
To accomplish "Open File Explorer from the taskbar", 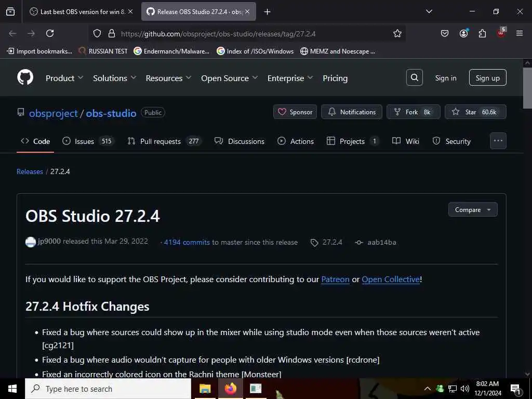I will 205,389.
